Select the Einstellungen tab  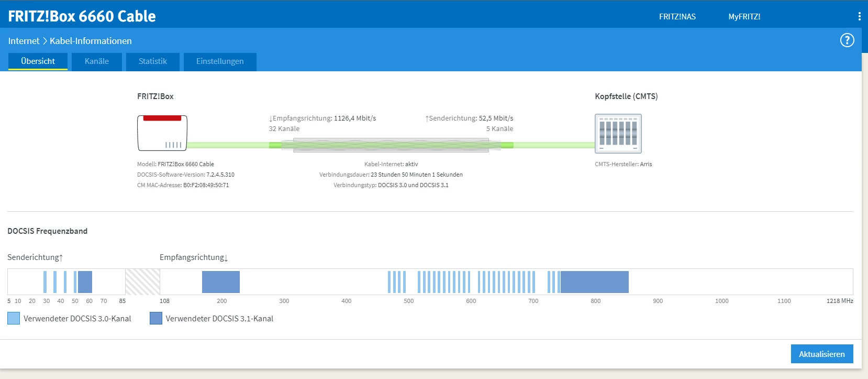point(220,61)
